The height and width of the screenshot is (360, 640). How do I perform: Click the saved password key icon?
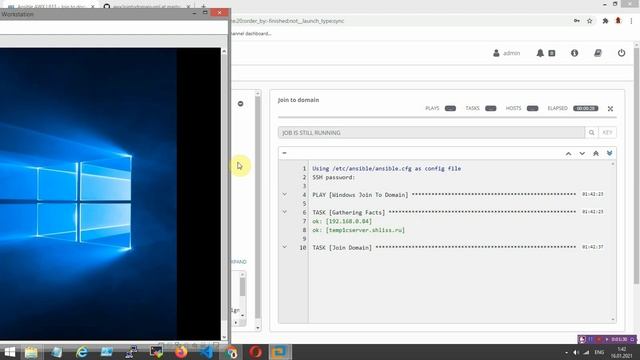click(577, 21)
